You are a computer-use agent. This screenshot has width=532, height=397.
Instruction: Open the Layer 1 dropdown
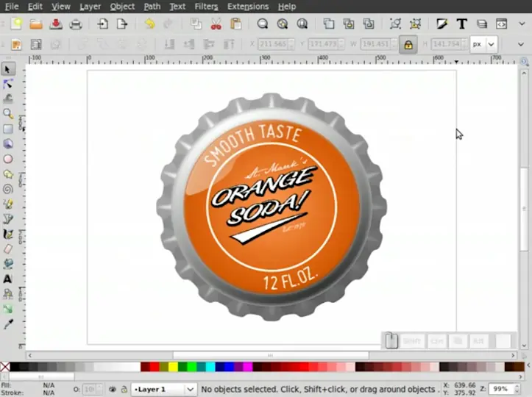[x=163, y=389]
